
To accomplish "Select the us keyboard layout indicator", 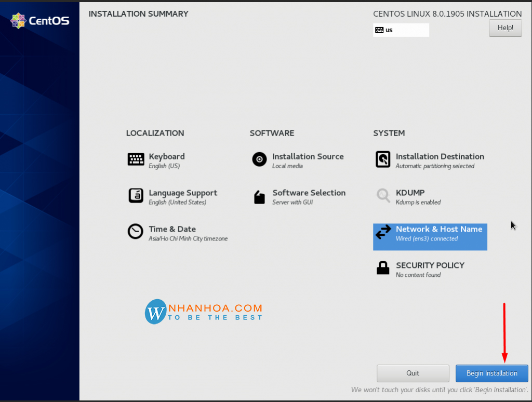I will click(401, 30).
